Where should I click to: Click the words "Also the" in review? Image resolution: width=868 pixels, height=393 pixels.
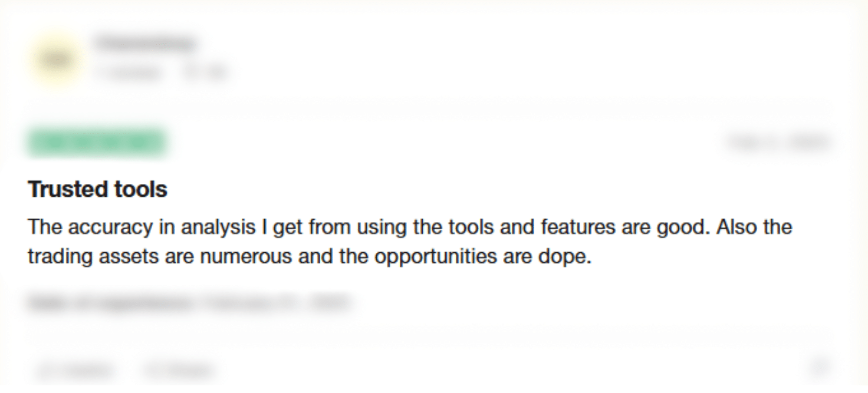(x=755, y=227)
